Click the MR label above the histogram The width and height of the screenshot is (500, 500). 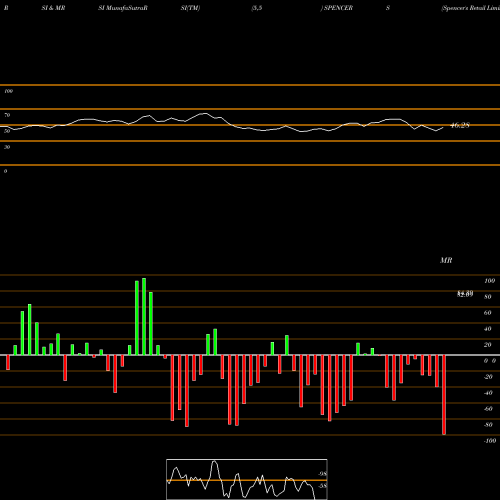446,260
